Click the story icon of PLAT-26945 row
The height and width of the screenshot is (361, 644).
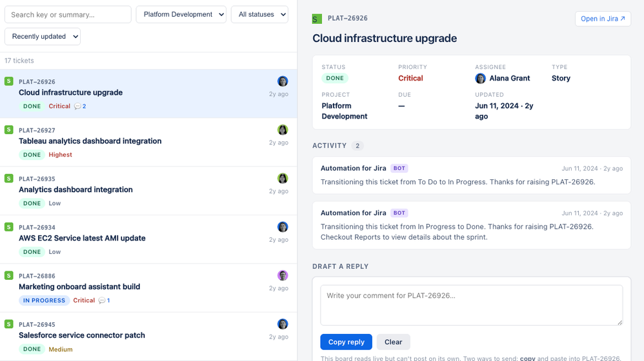[x=8, y=324]
